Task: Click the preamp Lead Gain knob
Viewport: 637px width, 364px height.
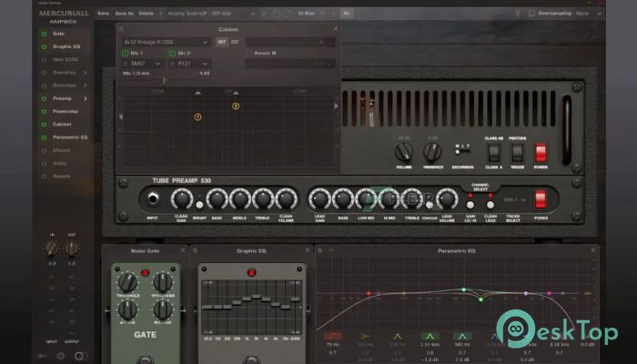Action: (319, 199)
